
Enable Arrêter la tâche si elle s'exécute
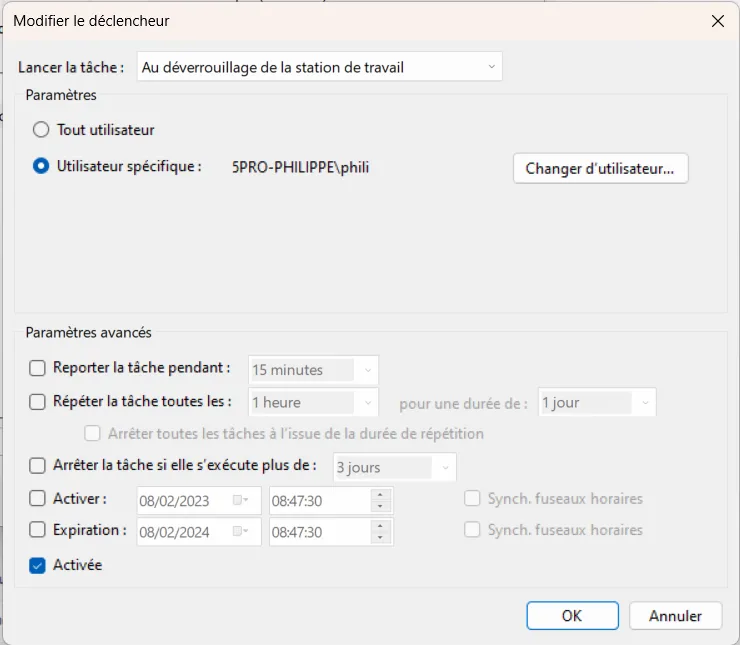click(37, 465)
